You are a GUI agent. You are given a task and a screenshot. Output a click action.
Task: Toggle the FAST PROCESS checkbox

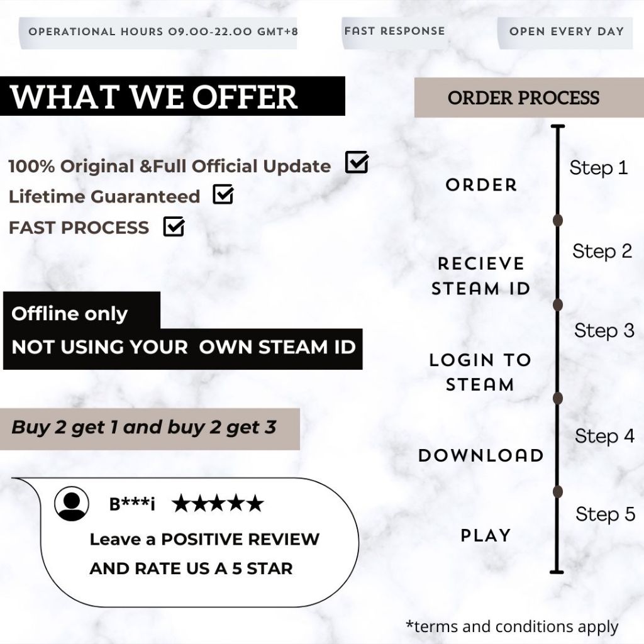pos(174,226)
